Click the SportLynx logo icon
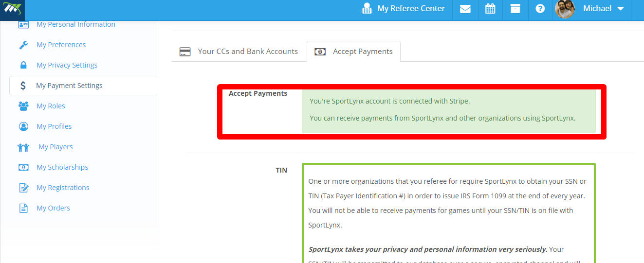Viewport: 644px width, 263px height. coord(12,9)
